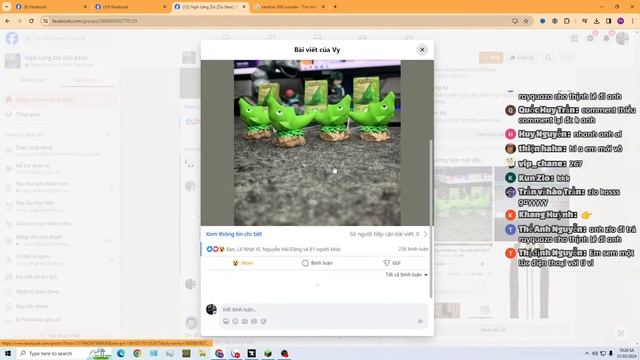Open the Facebook account profile picture
Viewport: 640px width, 360px height.
pos(622,38)
